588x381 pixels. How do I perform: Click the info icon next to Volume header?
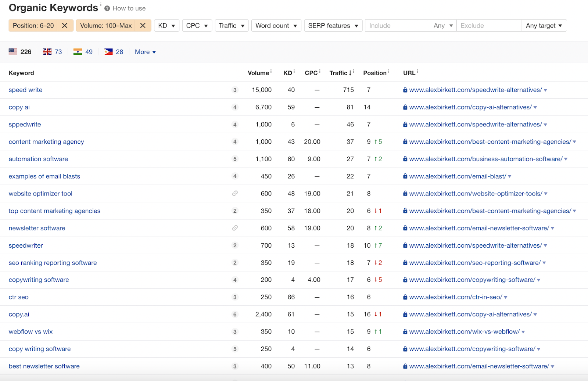(271, 71)
